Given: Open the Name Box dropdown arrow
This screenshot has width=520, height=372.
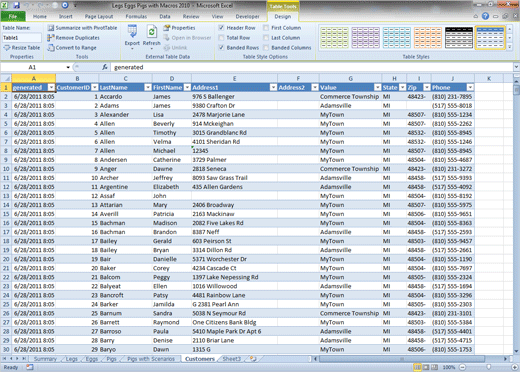Looking at the screenshot, I should pyautogui.click(x=68, y=67).
